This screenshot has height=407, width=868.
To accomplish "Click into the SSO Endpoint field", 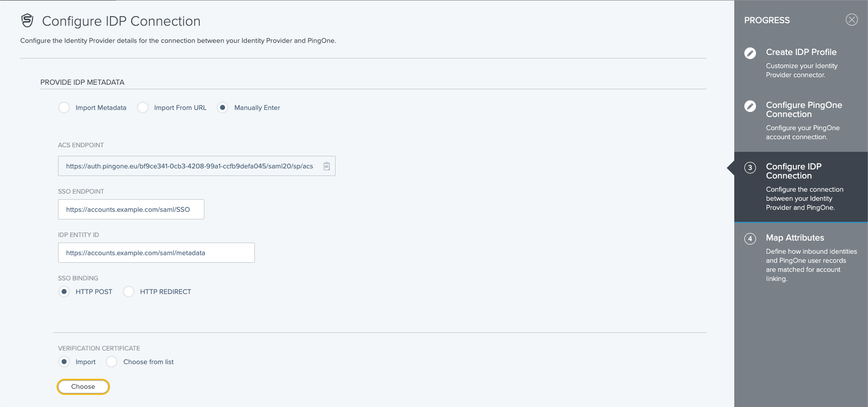I will pyautogui.click(x=131, y=209).
